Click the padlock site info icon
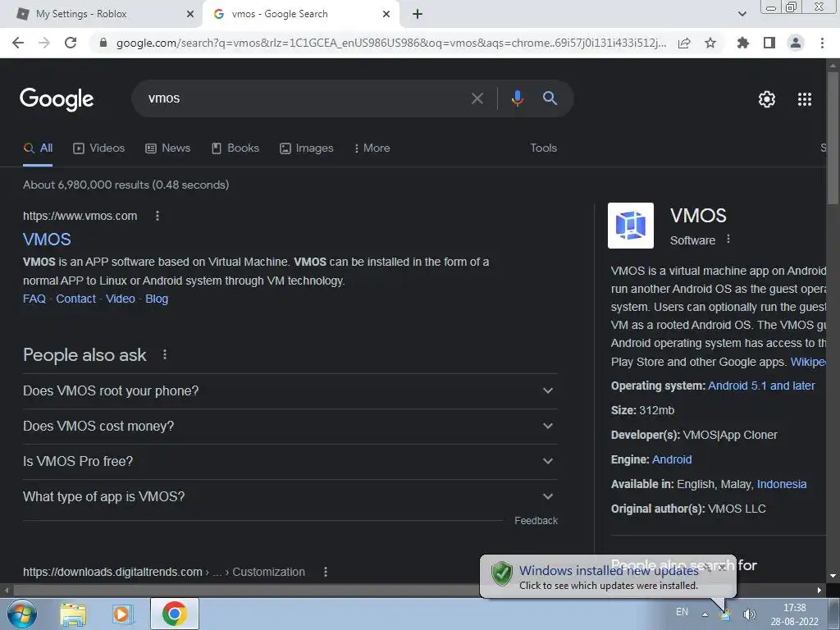840x630 pixels. point(103,43)
